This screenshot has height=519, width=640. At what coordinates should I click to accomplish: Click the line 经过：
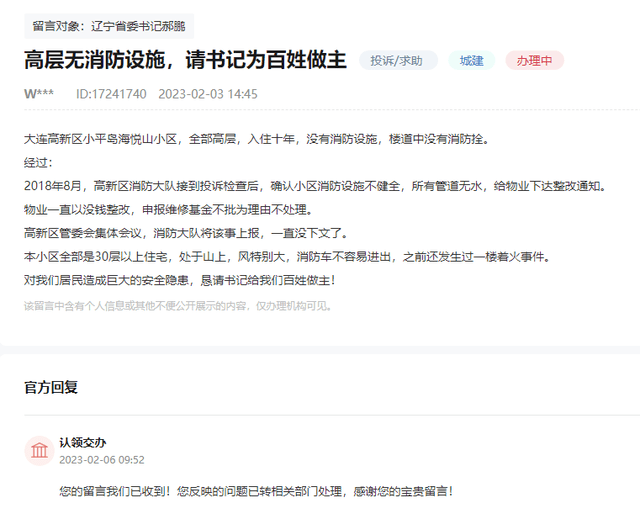coord(38,163)
